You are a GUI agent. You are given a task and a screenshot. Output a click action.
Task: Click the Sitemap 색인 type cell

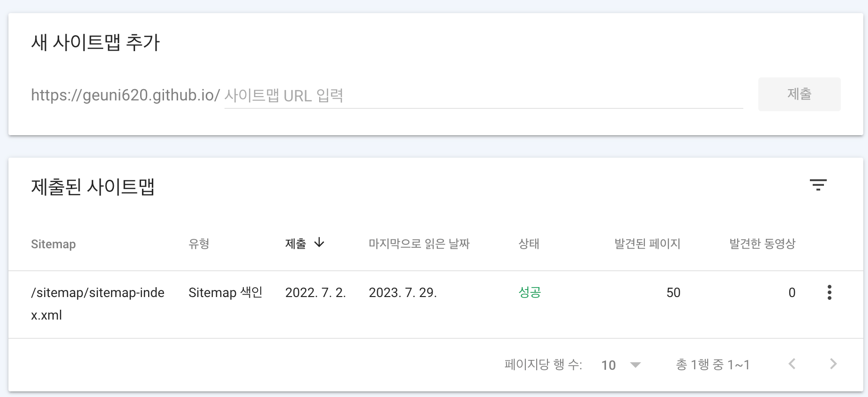click(x=225, y=292)
